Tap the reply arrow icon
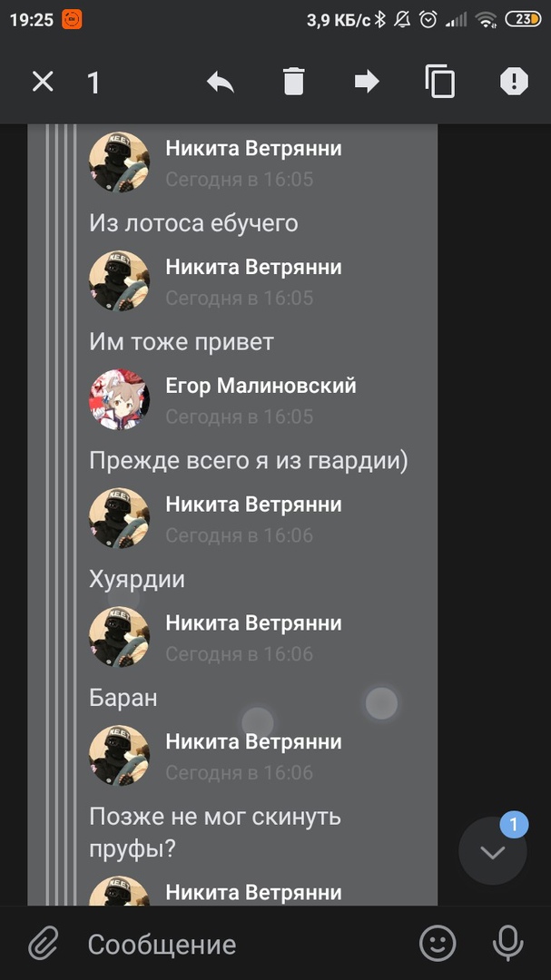The height and width of the screenshot is (980, 551). [221, 82]
